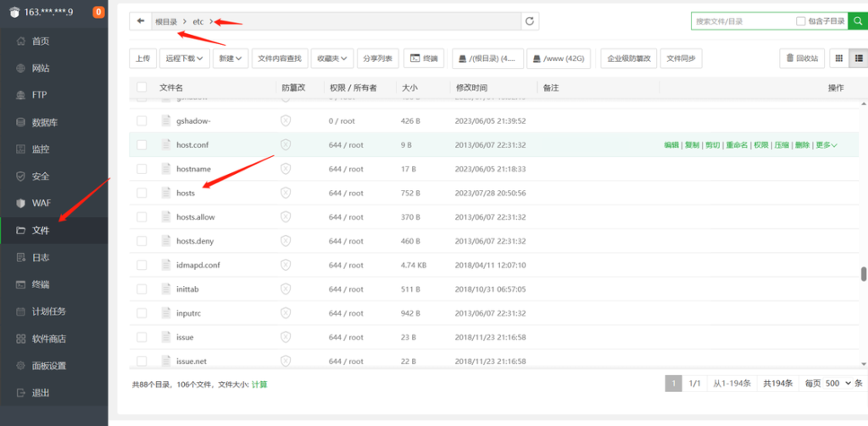Switch to list view icon

[x=858, y=59]
